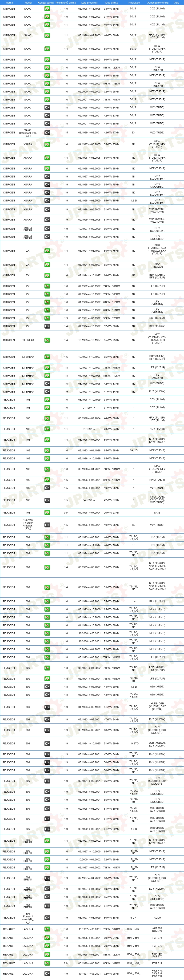Click diesel ON icon in Saxo Hatchback van row
This screenshot has height=980, width=184.
click(x=47, y=133)
